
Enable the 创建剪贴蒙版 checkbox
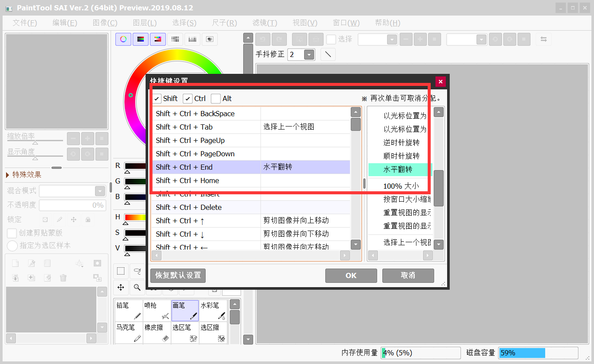pyautogui.click(x=12, y=233)
